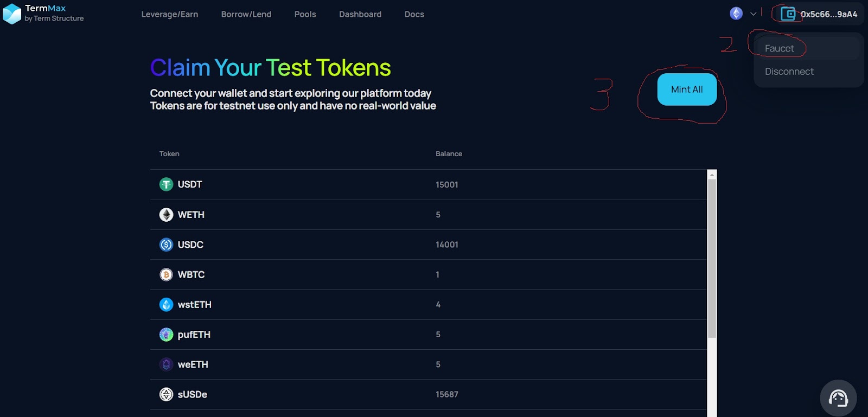
Task: Click the wallet icon beside the address
Action: click(788, 14)
